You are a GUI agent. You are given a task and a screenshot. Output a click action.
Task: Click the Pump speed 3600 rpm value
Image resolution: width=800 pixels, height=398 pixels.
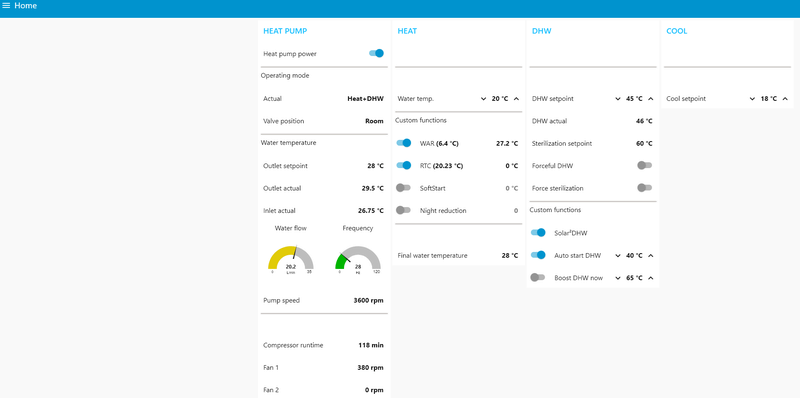368,301
